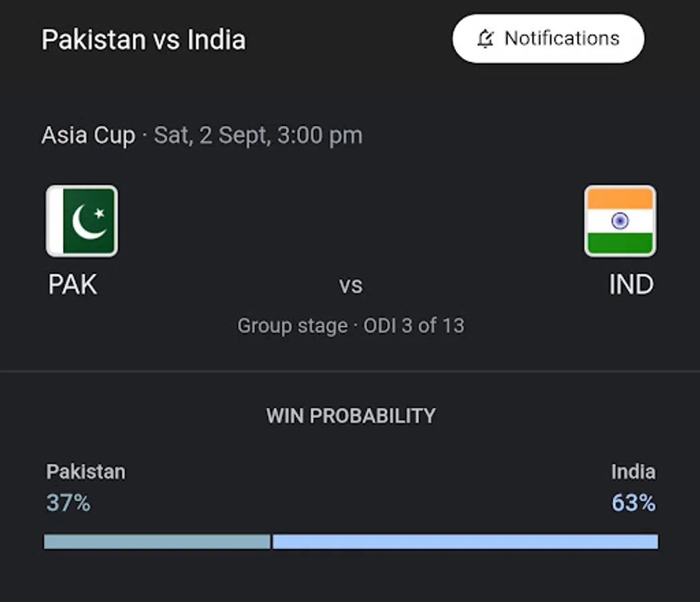700x602 pixels.
Task: Click the Pakistan flag icon
Action: pos(82,221)
